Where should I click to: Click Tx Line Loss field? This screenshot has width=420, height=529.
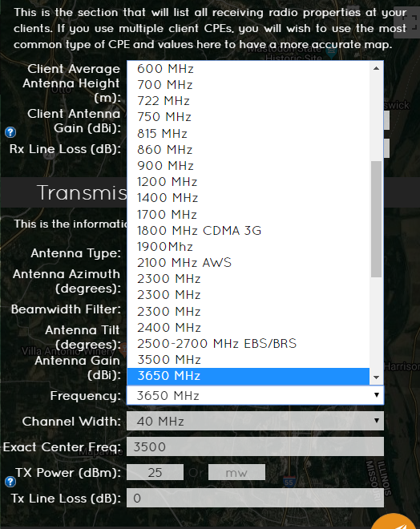click(x=255, y=498)
